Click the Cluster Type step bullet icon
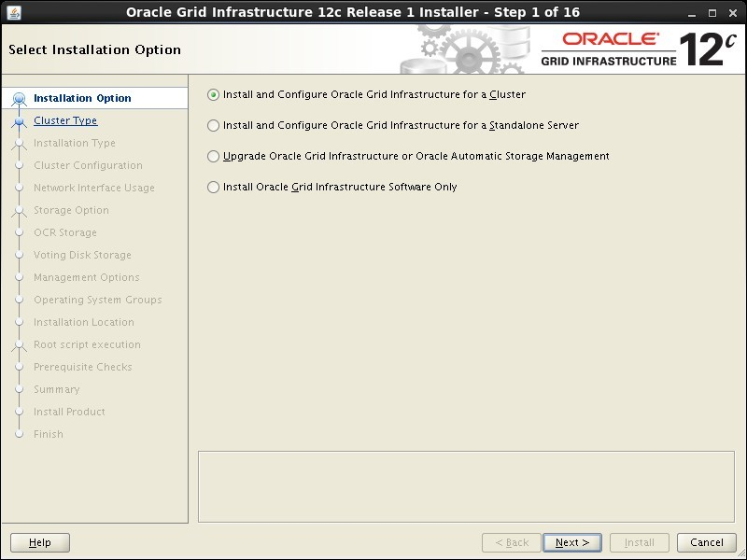The image size is (747, 560). pyautogui.click(x=19, y=121)
